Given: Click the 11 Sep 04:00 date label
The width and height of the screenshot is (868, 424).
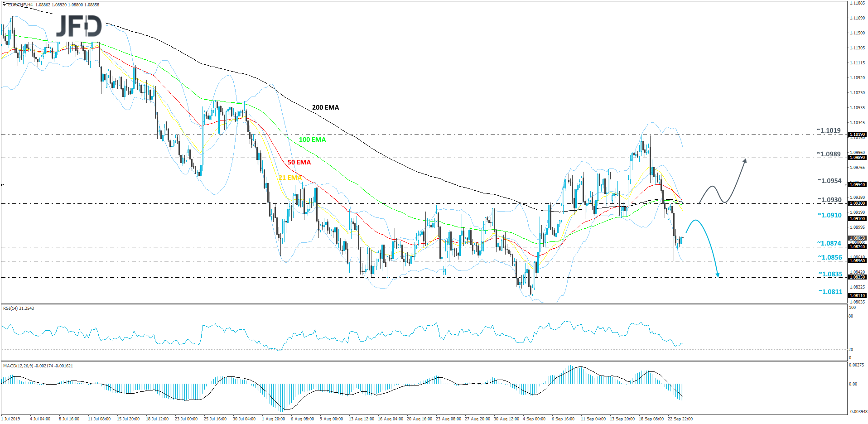Looking at the screenshot, I should [593, 419].
